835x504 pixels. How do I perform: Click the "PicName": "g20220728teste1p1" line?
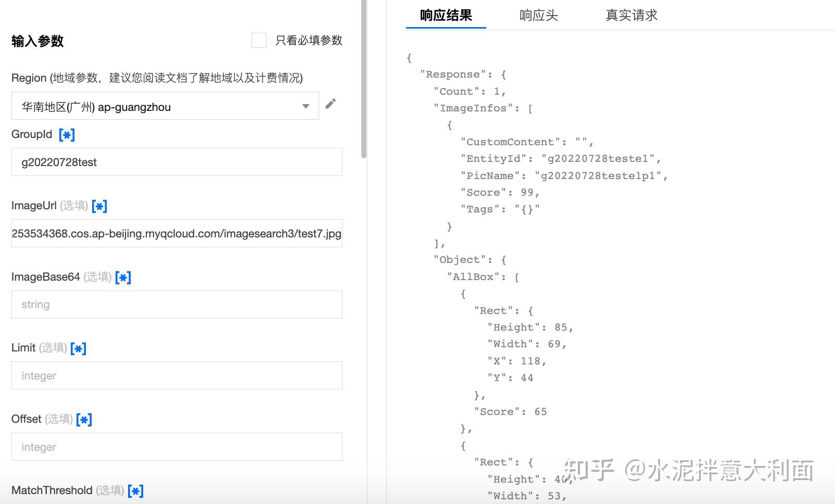(564, 175)
